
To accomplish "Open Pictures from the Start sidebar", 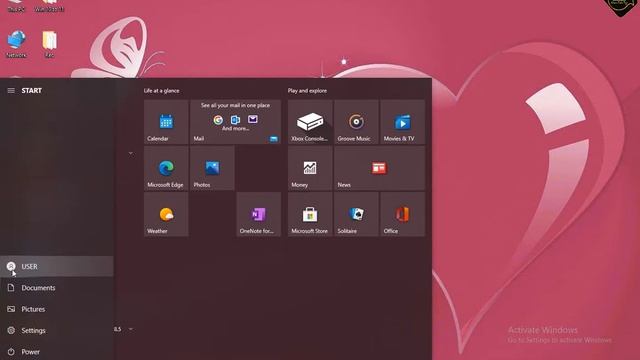I will 57,309.
